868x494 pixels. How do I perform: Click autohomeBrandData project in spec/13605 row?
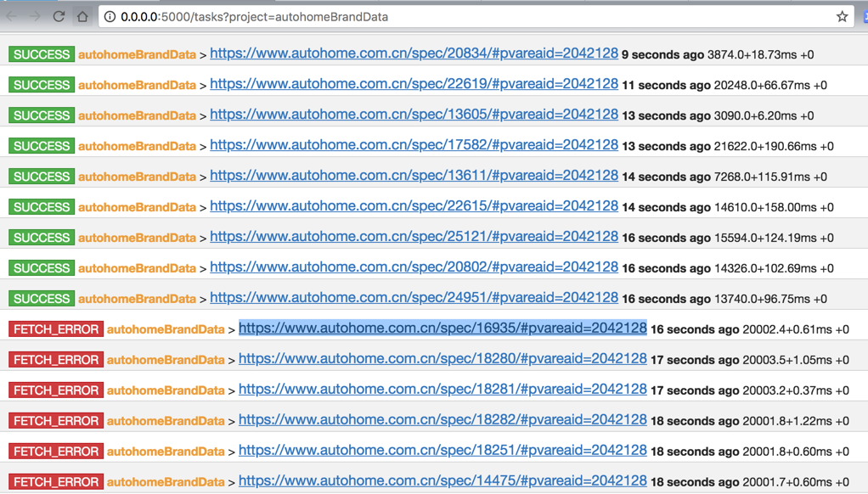137,115
